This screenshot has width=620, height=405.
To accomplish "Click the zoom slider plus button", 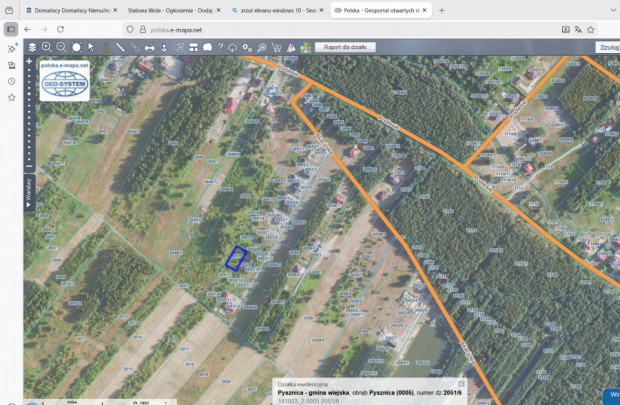I will click(x=29, y=62).
